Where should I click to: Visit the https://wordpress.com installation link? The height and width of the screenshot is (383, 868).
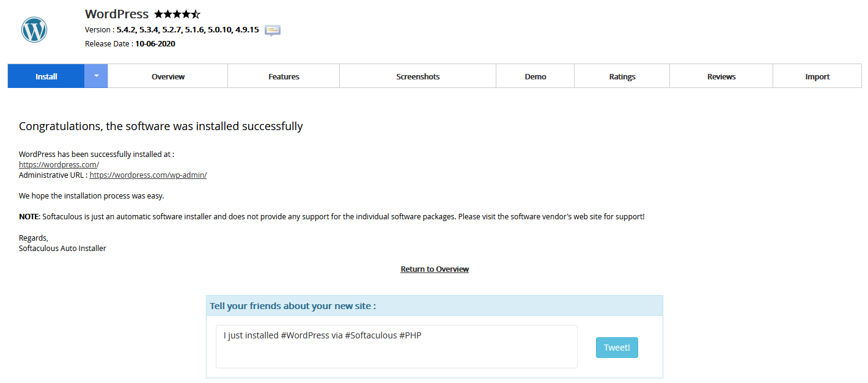(x=57, y=164)
